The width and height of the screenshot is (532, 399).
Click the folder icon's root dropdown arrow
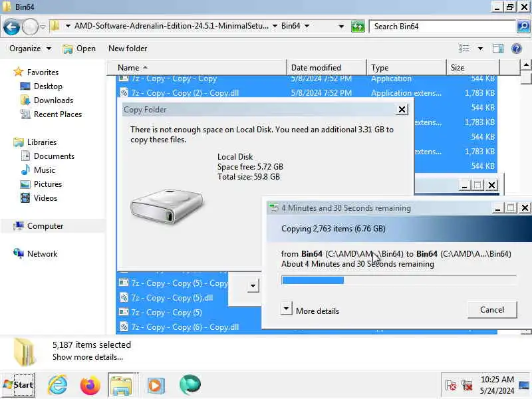pyautogui.click(x=68, y=26)
